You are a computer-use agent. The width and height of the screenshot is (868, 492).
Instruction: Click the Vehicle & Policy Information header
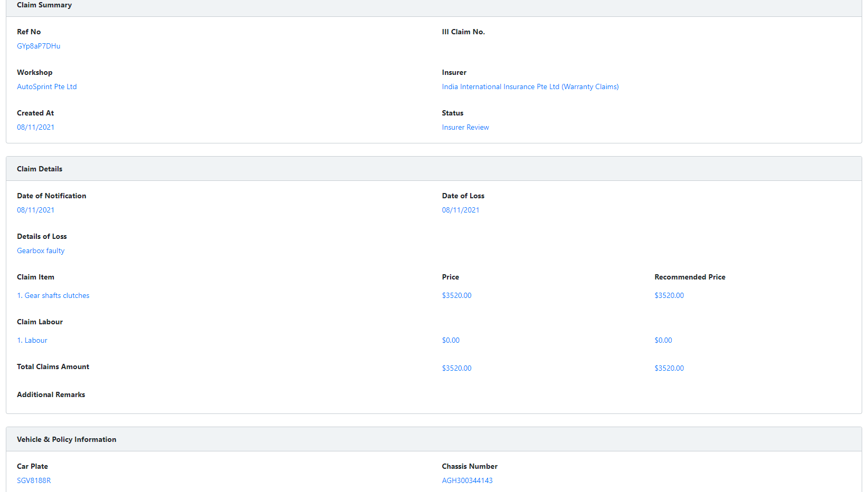pyautogui.click(x=66, y=439)
